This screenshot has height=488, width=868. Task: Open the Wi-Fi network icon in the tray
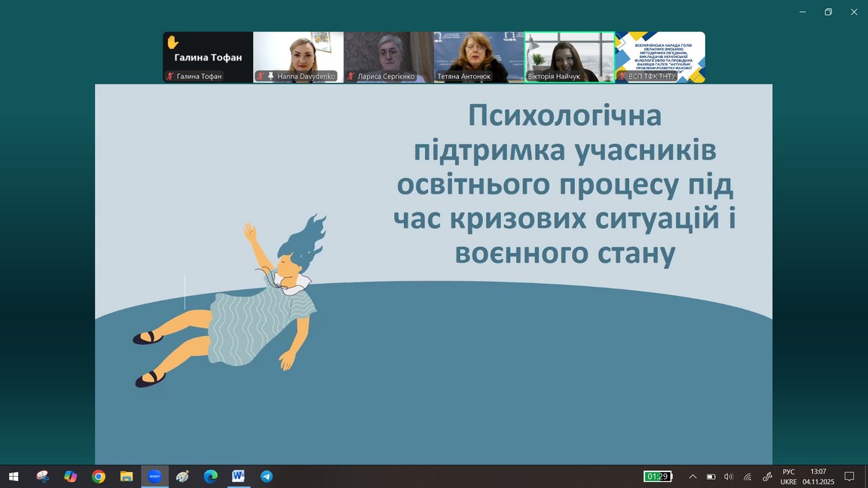click(x=747, y=476)
